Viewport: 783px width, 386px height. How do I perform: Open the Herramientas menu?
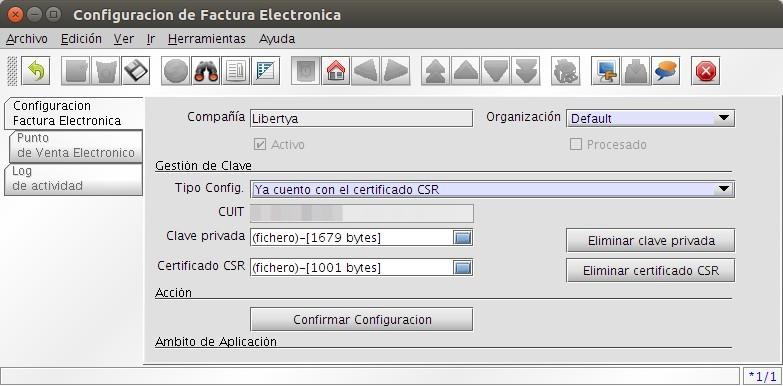pos(207,39)
